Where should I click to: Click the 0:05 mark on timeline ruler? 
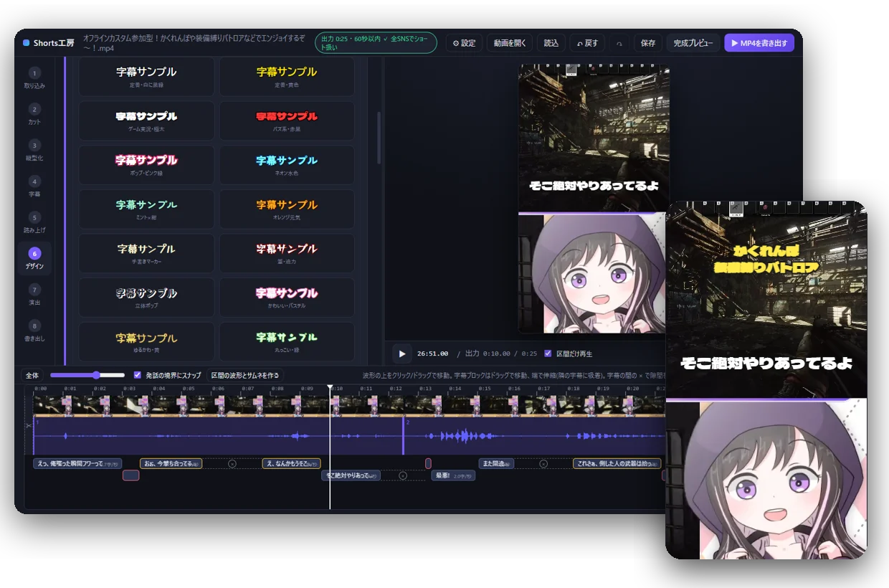(x=189, y=389)
